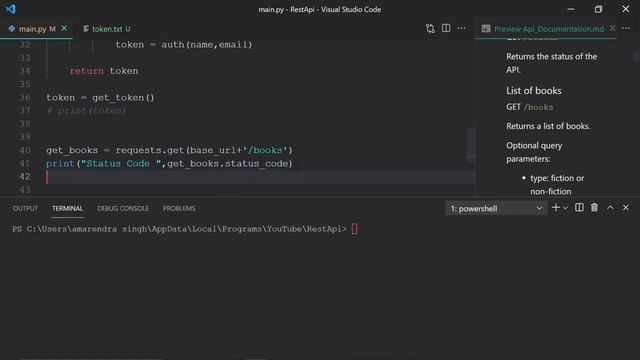This screenshot has width=640, height=360.
Task: Open the OUTPUT panel tab
Action: point(25,208)
